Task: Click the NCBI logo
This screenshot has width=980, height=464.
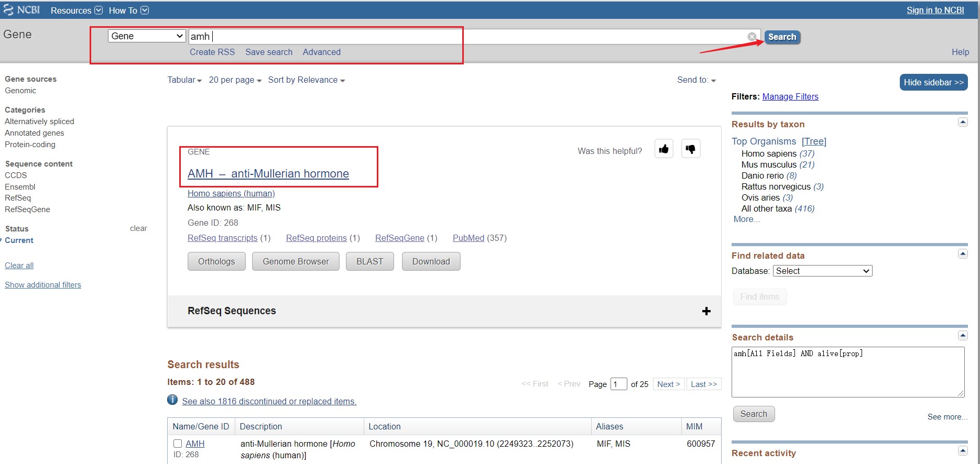Action: click(22, 10)
